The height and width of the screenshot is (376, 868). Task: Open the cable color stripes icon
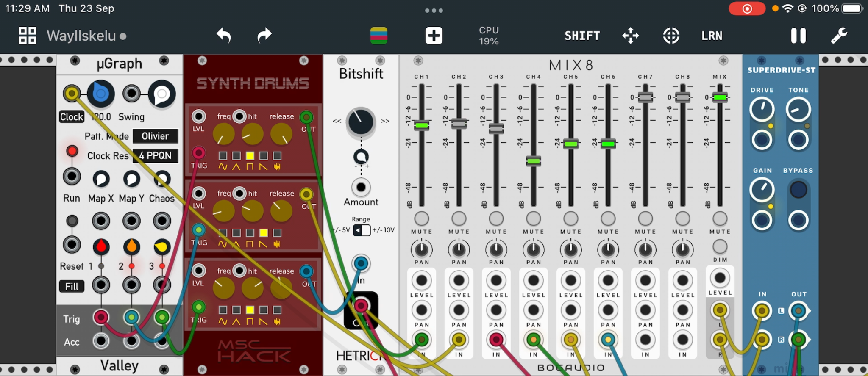click(379, 36)
